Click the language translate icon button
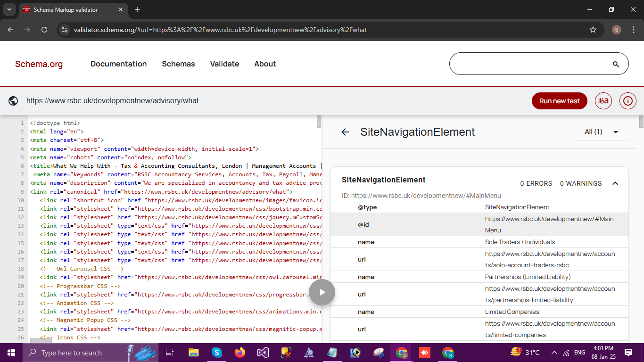This screenshot has height=362, width=644. tap(603, 101)
